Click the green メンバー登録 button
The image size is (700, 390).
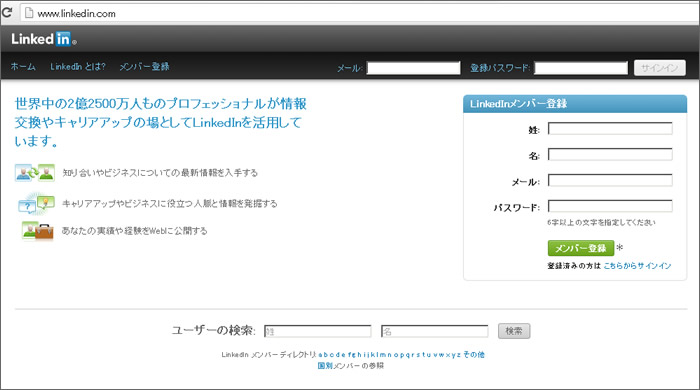[x=581, y=248]
